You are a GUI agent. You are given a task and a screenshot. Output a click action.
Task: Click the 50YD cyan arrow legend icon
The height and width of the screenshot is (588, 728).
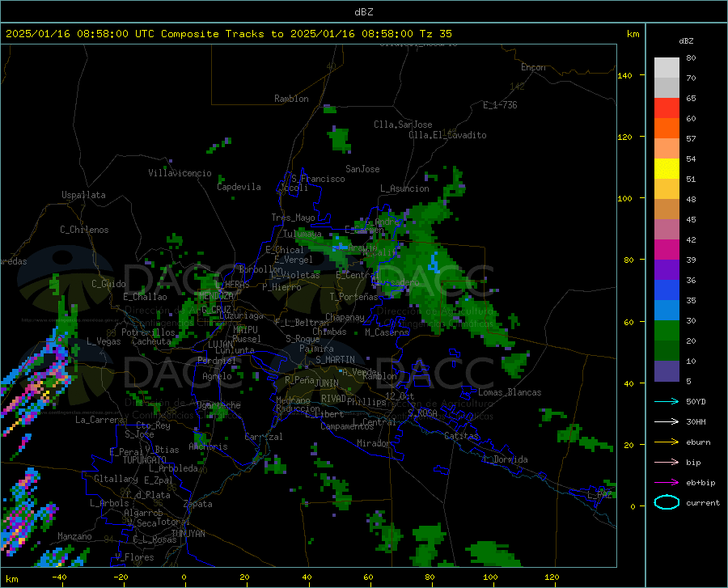667,401
